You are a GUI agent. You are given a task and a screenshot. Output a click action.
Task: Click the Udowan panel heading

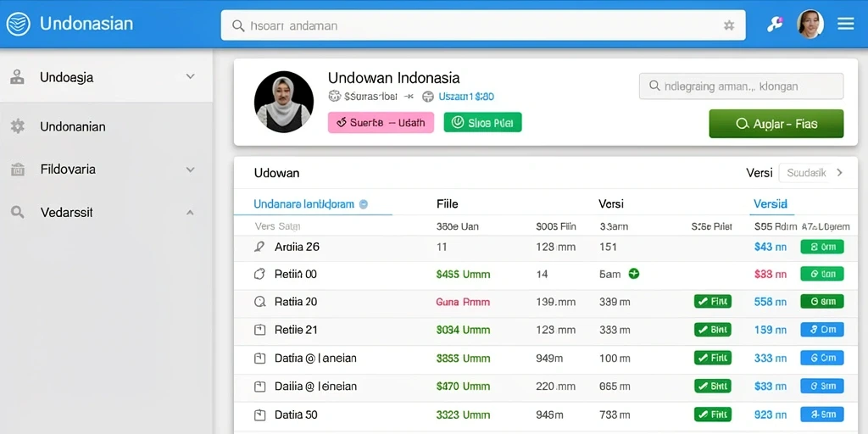coord(277,173)
